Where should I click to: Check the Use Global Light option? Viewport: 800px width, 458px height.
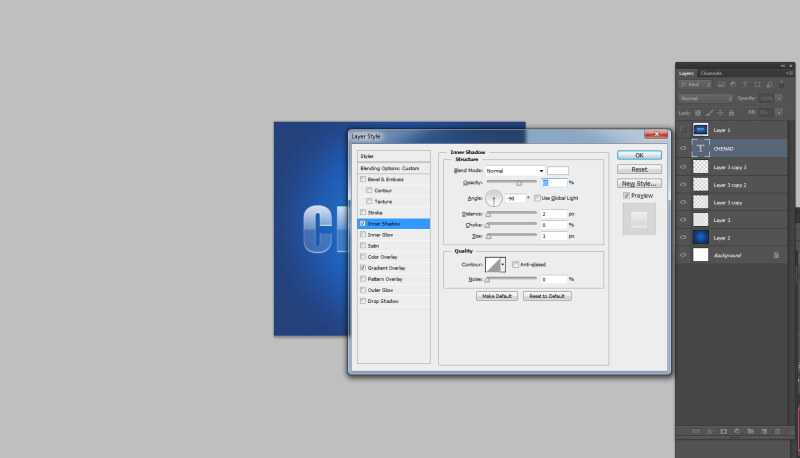tap(537, 198)
